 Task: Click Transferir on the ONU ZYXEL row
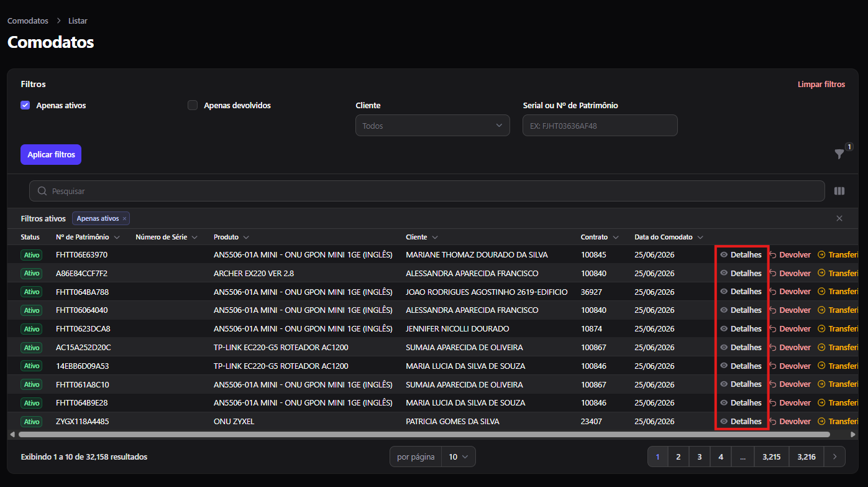(843, 421)
